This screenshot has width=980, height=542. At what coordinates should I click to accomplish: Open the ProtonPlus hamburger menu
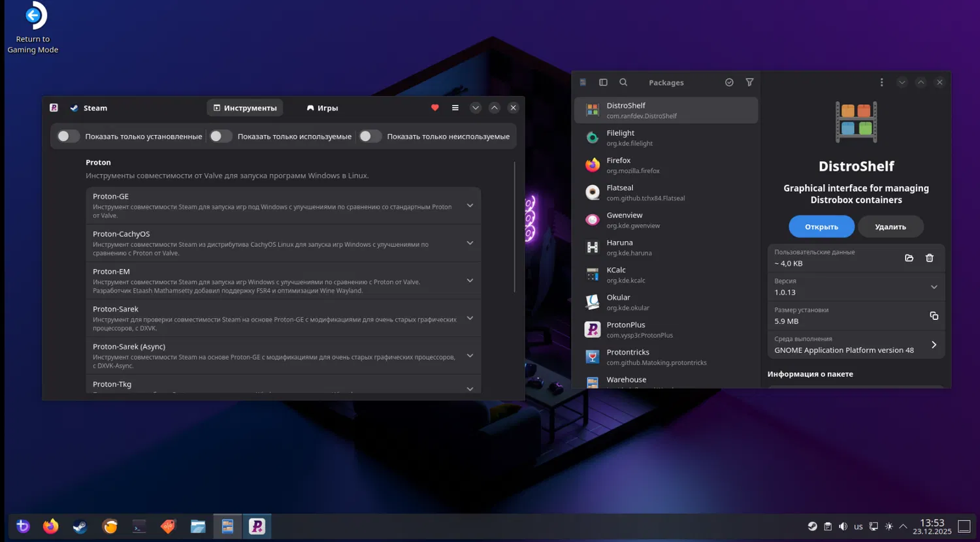(455, 108)
